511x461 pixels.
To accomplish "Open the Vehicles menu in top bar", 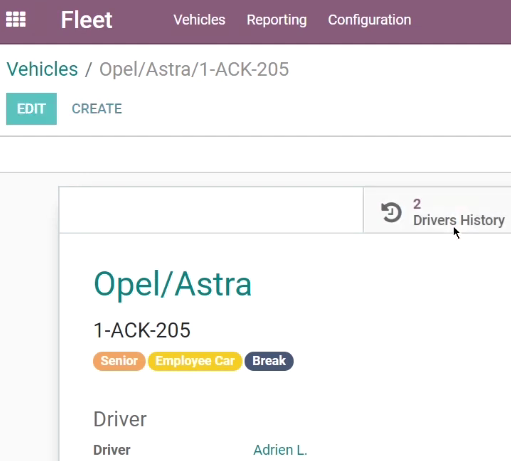I will (x=199, y=20).
